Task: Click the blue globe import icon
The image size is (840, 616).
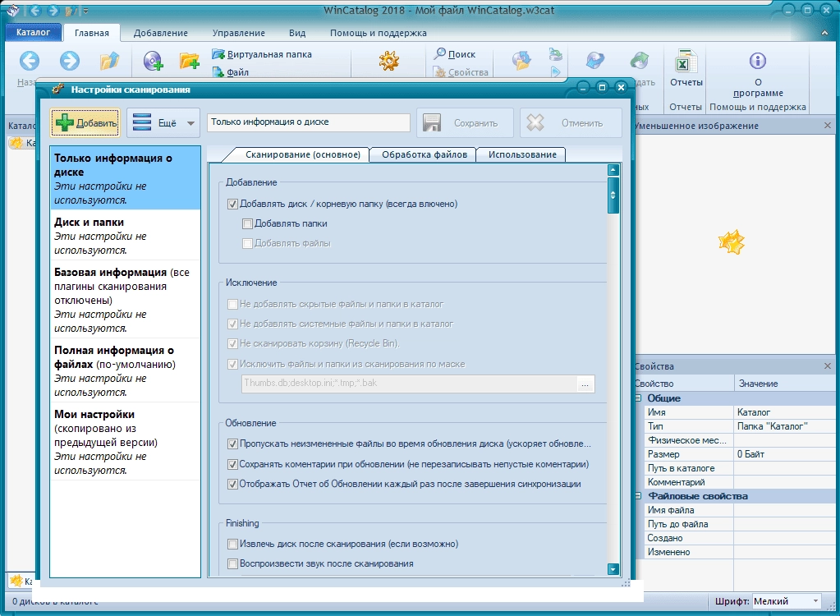Action: click(x=595, y=61)
